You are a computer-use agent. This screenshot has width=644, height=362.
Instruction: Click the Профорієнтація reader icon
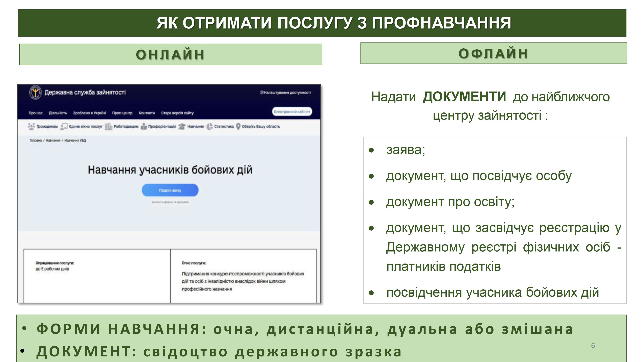[144, 126]
